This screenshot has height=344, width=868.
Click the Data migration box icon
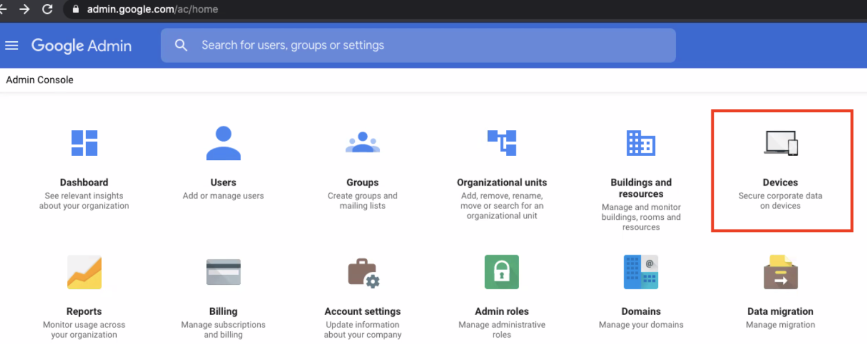click(780, 272)
